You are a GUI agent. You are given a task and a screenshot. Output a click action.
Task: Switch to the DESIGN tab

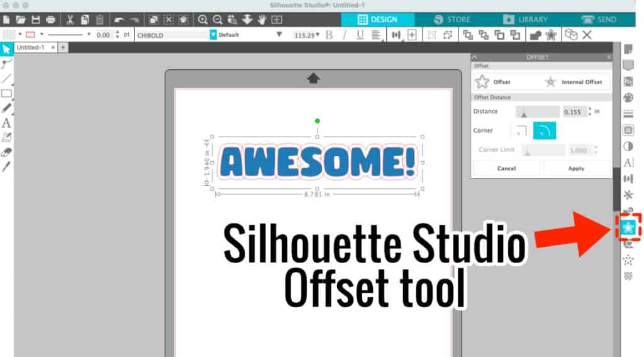click(x=377, y=20)
